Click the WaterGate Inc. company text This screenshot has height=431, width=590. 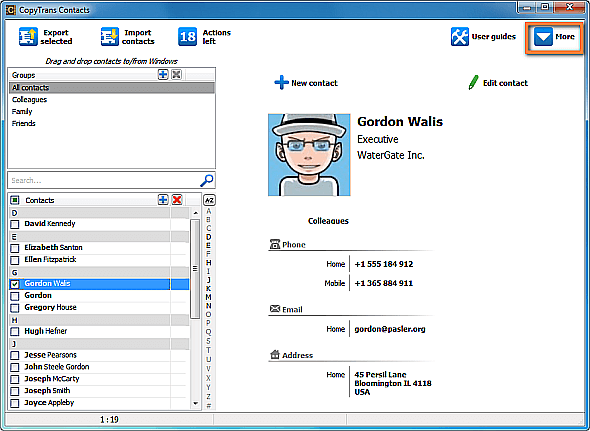coord(391,155)
